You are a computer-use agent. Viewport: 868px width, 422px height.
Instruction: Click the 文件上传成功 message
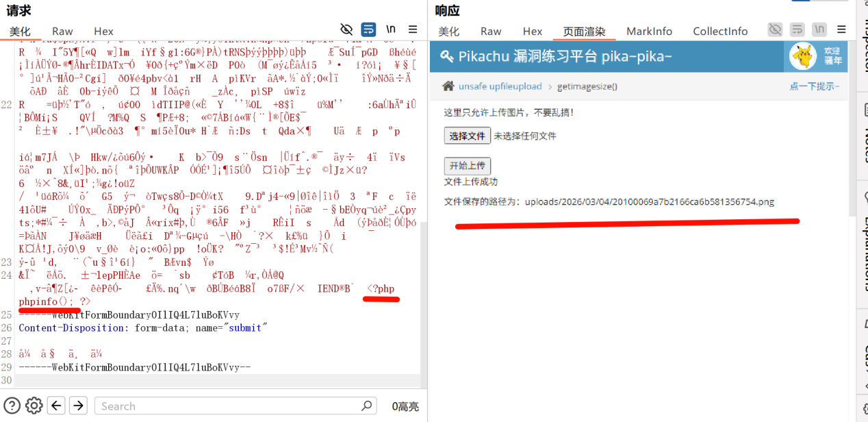tap(471, 182)
